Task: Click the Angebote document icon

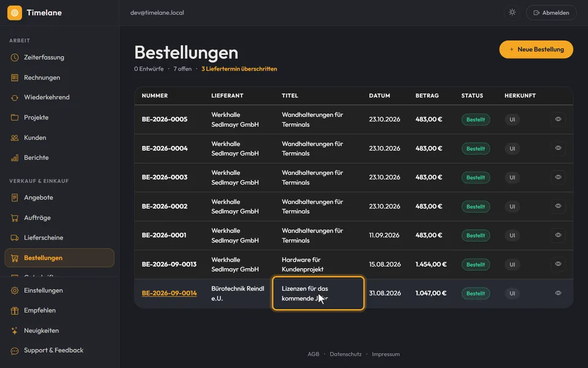Action: click(15, 197)
